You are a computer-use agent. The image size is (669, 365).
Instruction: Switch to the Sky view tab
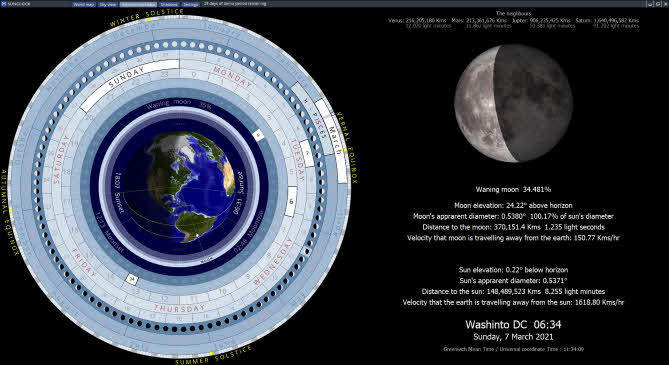[x=108, y=4]
